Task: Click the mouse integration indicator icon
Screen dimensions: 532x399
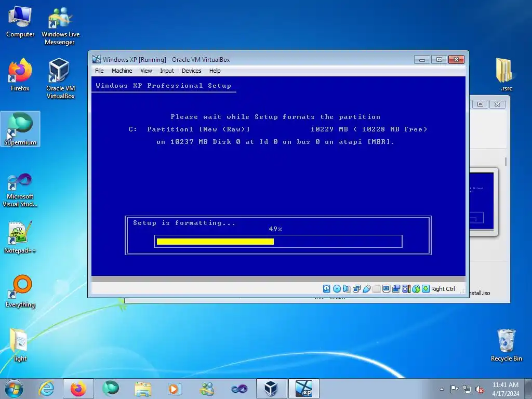Action: coord(416,289)
